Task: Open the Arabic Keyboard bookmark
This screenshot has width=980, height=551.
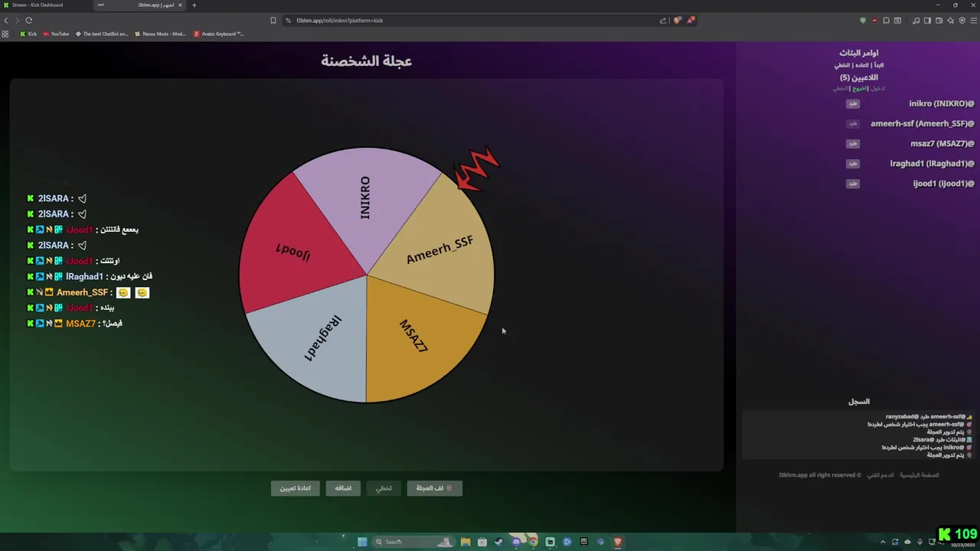Action: 219,34
